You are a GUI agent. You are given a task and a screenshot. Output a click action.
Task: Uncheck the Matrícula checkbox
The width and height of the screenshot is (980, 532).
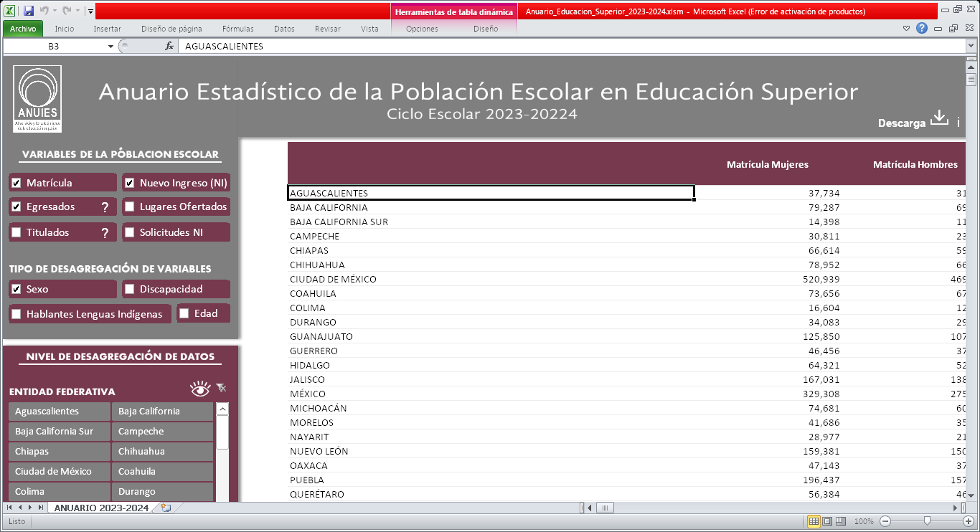tap(17, 183)
